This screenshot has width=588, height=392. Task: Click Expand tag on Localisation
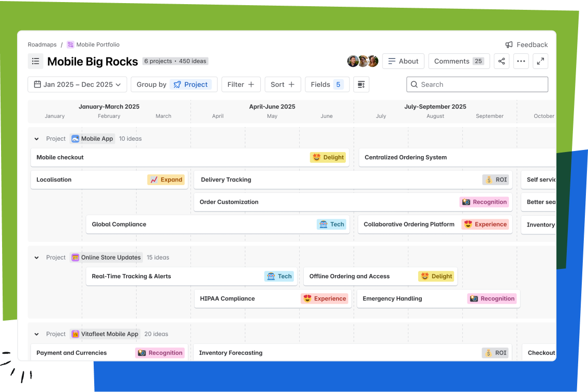point(166,179)
